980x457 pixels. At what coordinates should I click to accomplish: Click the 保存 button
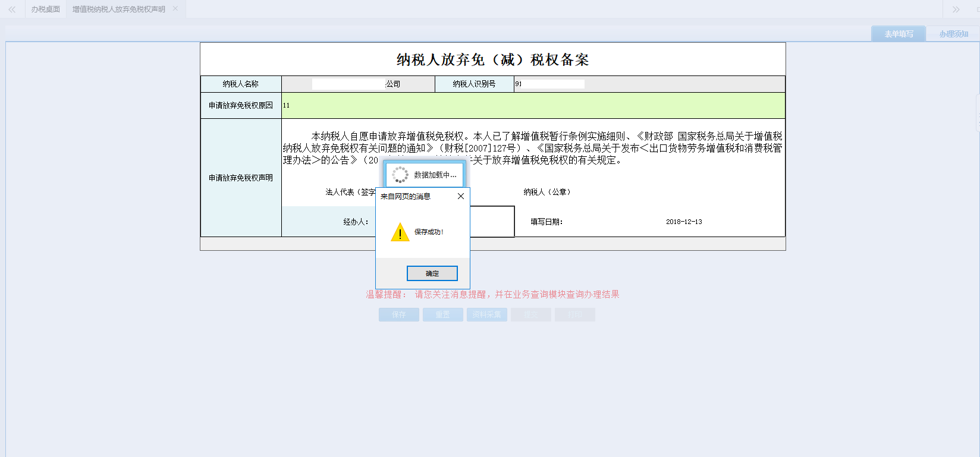tap(399, 314)
